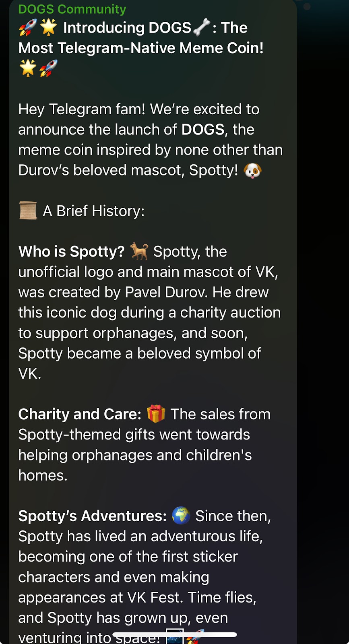This screenshot has width=349, height=644.
Task: Tap the gift box emoji near Charity and Care
Action: 156,414
